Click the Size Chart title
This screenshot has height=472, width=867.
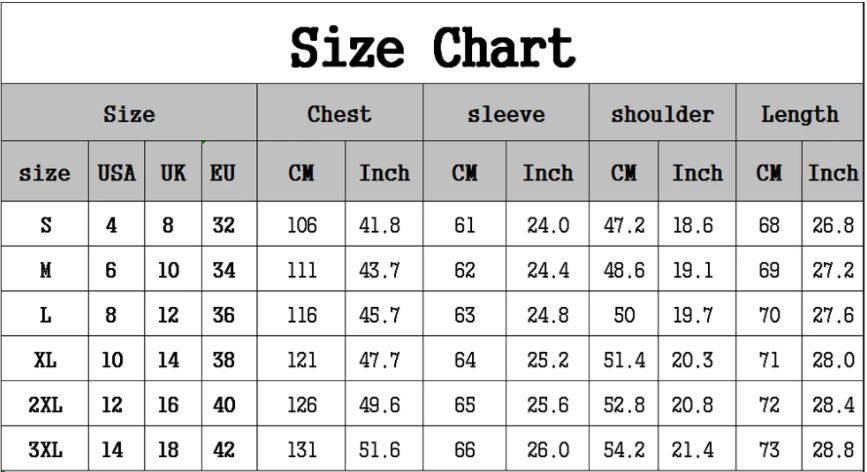pyautogui.click(x=432, y=45)
